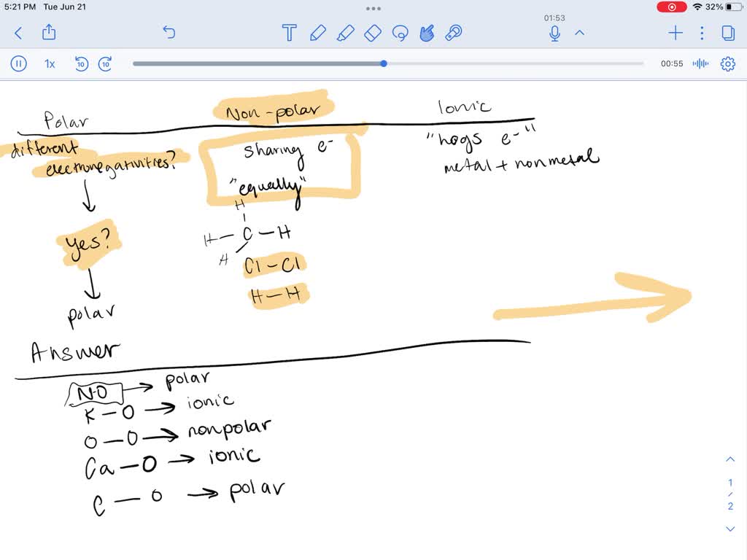The width and height of the screenshot is (747, 560).
Task: Select the Highlighter tool
Action: [x=346, y=33]
